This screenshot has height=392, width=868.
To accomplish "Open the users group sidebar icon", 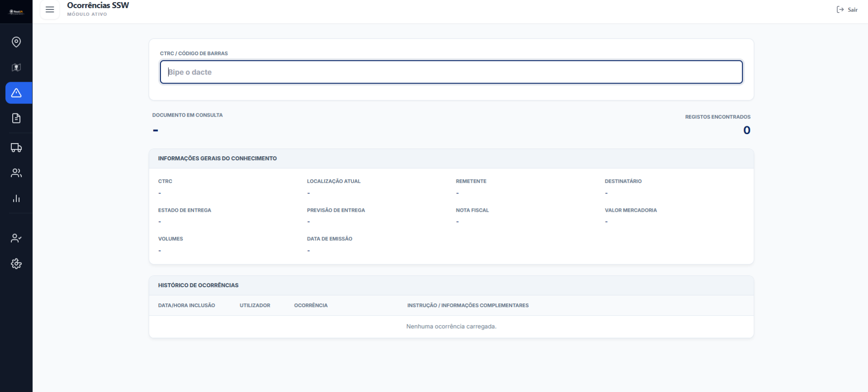I will pyautogui.click(x=16, y=173).
